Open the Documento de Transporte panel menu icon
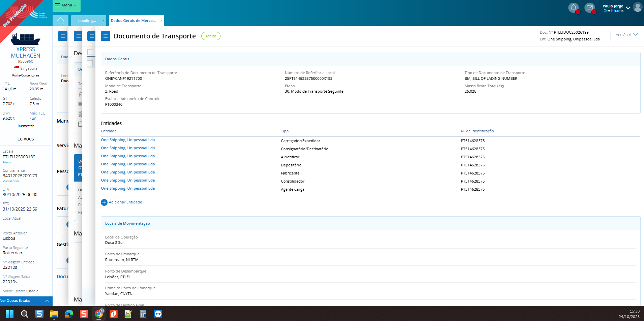 pyautogui.click(x=105, y=36)
